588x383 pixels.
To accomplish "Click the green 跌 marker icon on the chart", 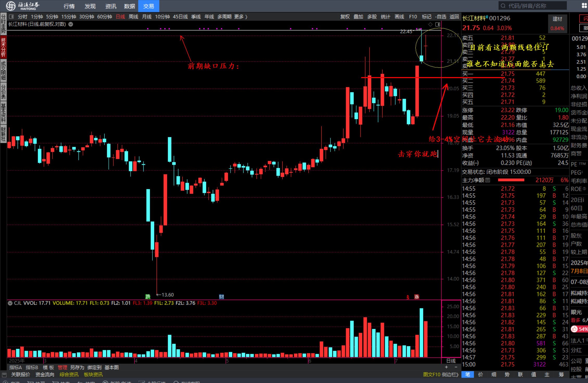I will [x=148, y=297].
